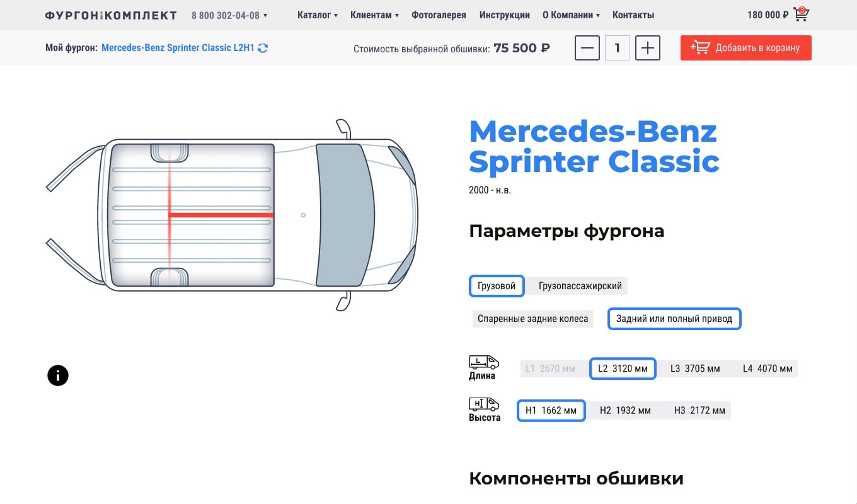This screenshot has width=857, height=504.
Task: Click the Mercedes-Benz Sprinter Classic L2H1 link
Action: pyautogui.click(x=178, y=48)
